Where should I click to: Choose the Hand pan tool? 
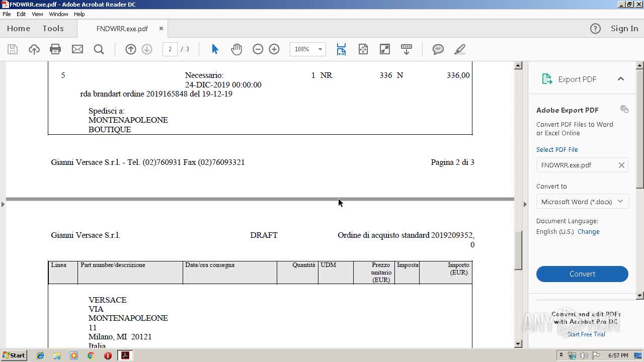pyautogui.click(x=236, y=49)
